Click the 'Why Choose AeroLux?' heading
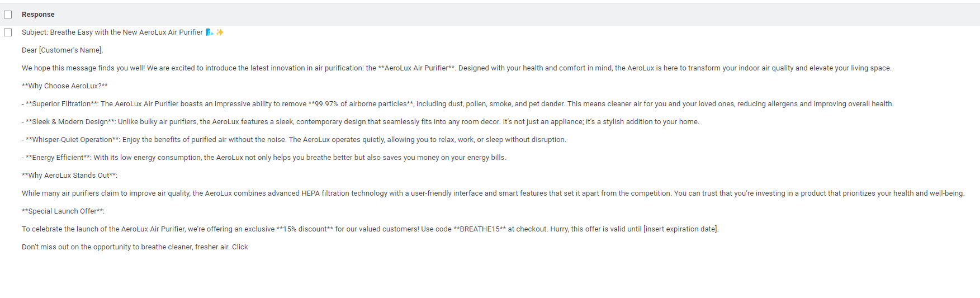The width and height of the screenshot is (980, 298). coord(64,86)
